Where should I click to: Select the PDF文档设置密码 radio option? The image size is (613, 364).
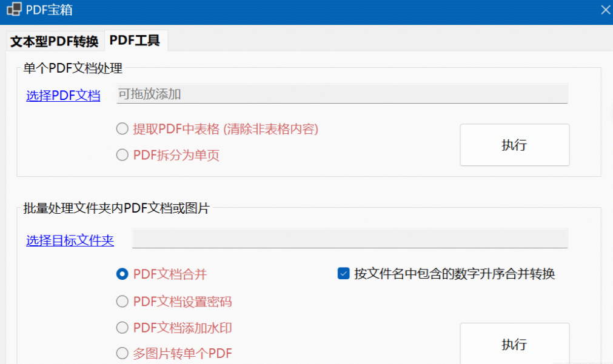pyautogui.click(x=122, y=301)
